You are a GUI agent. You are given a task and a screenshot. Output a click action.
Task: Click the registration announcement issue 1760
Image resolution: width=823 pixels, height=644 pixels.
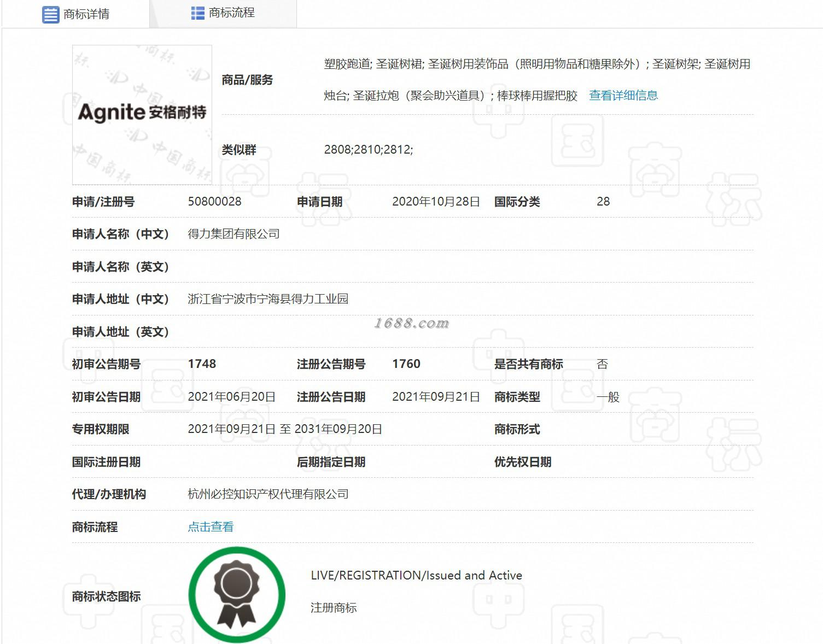click(x=406, y=364)
